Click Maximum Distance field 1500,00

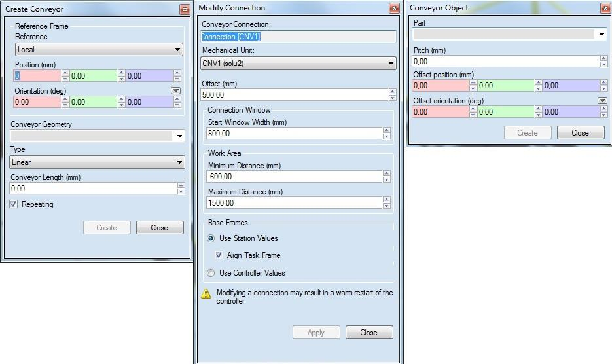coord(295,203)
